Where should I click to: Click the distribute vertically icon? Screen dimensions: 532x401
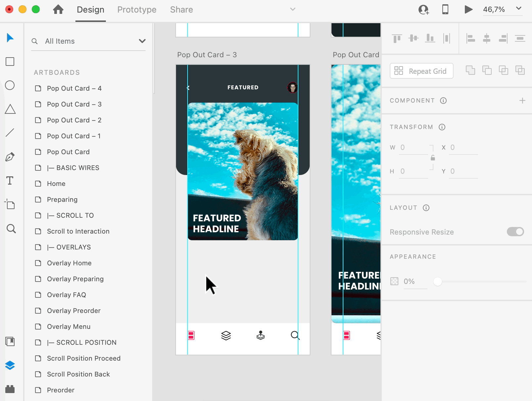520,38
